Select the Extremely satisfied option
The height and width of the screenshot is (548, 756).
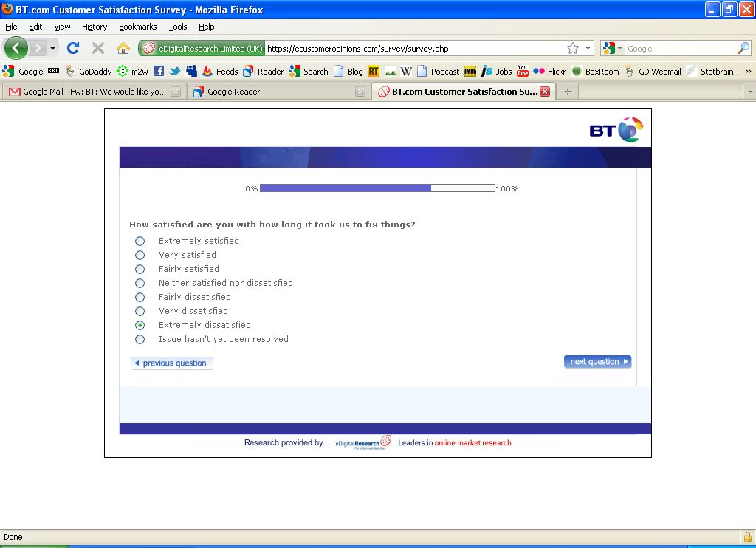140,242
